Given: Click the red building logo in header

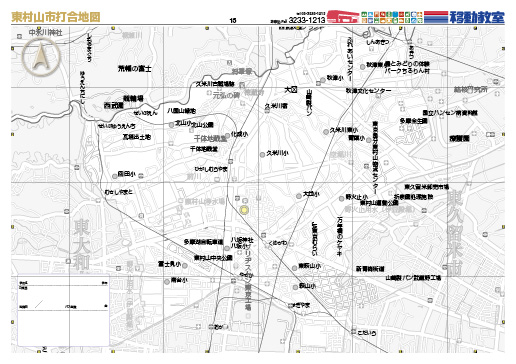Looking at the screenshot, I should click(343, 16).
